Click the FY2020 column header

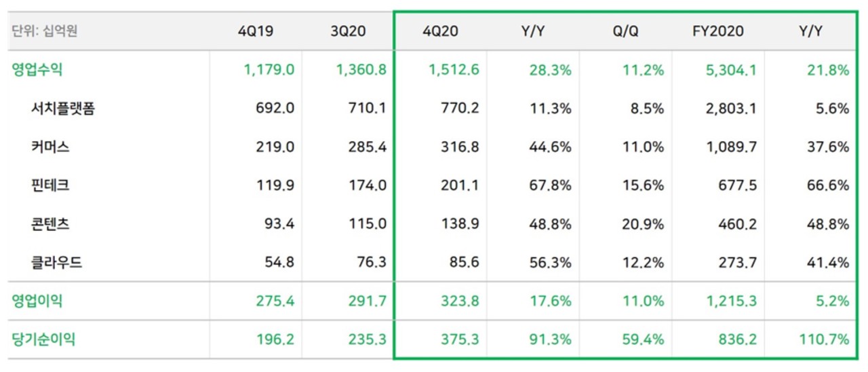[x=718, y=31]
